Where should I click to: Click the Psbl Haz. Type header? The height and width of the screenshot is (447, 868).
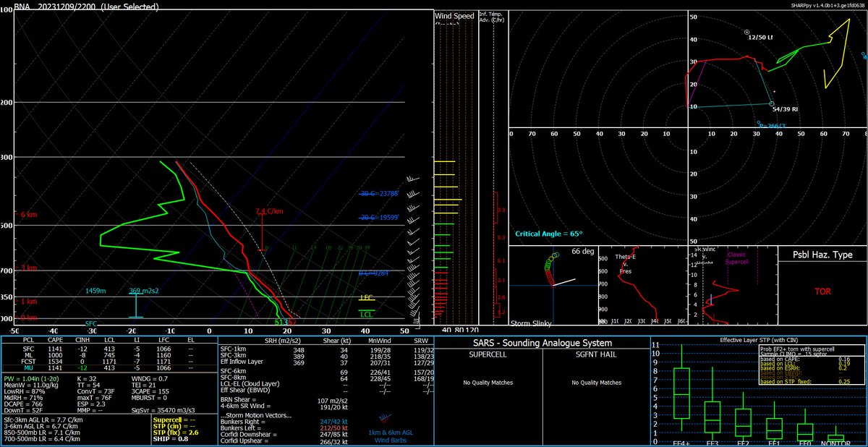pyautogui.click(x=822, y=255)
